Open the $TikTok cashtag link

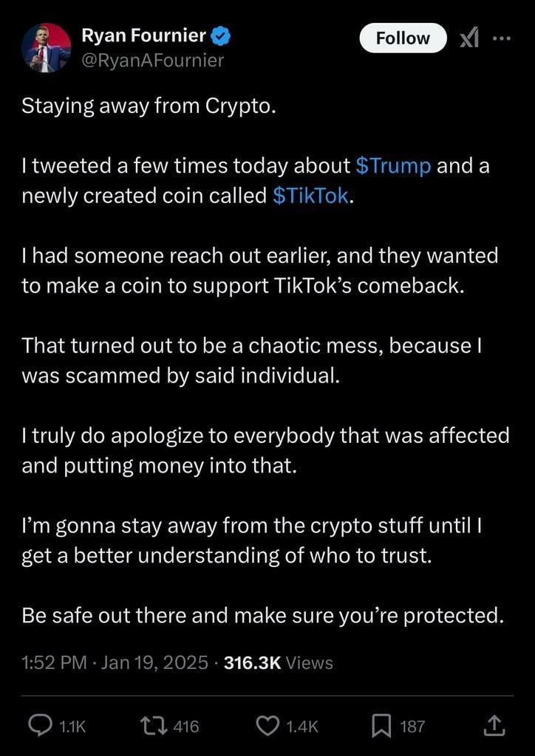pyautogui.click(x=310, y=196)
